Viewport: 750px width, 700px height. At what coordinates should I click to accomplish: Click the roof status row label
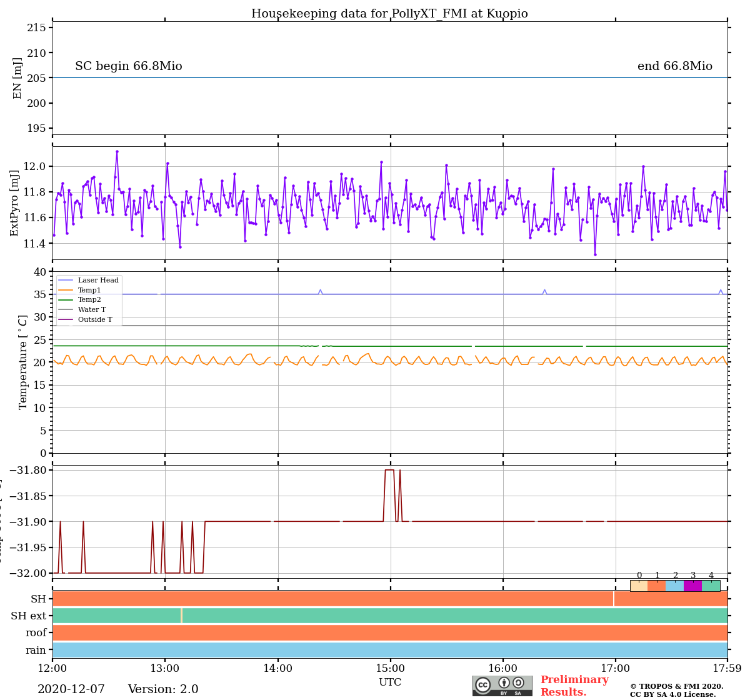point(36,632)
